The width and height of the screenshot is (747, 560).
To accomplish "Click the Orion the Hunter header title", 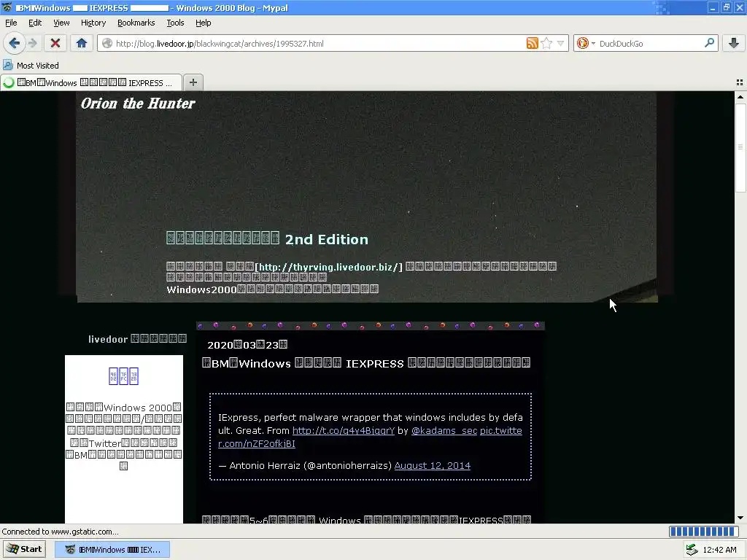I will [138, 104].
